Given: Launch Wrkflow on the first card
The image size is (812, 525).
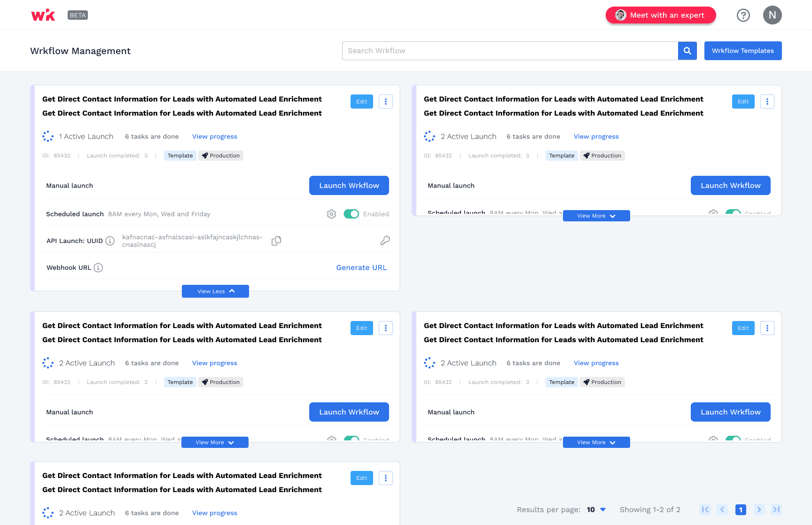Looking at the screenshot, I should (349, 185).
